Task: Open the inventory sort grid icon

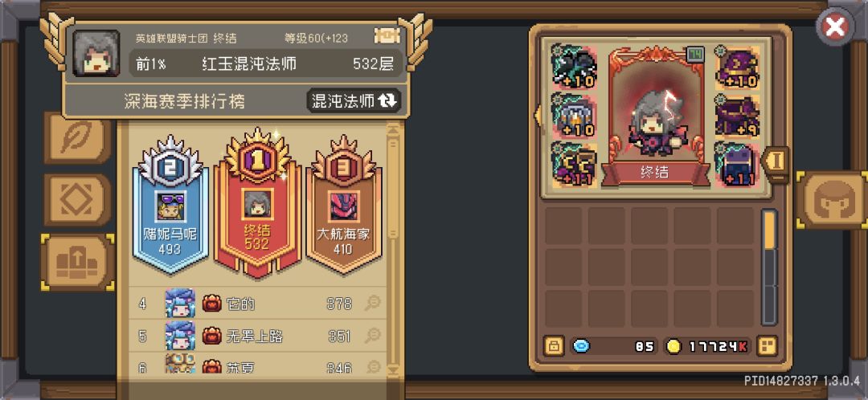Action: point(767,347)
